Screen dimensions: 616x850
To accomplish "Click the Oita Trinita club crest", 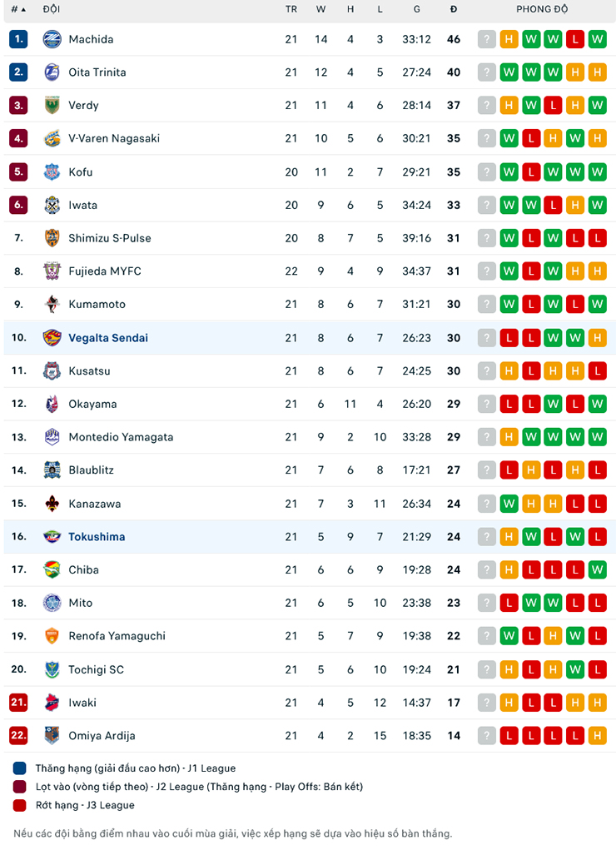I will [52, 72].
